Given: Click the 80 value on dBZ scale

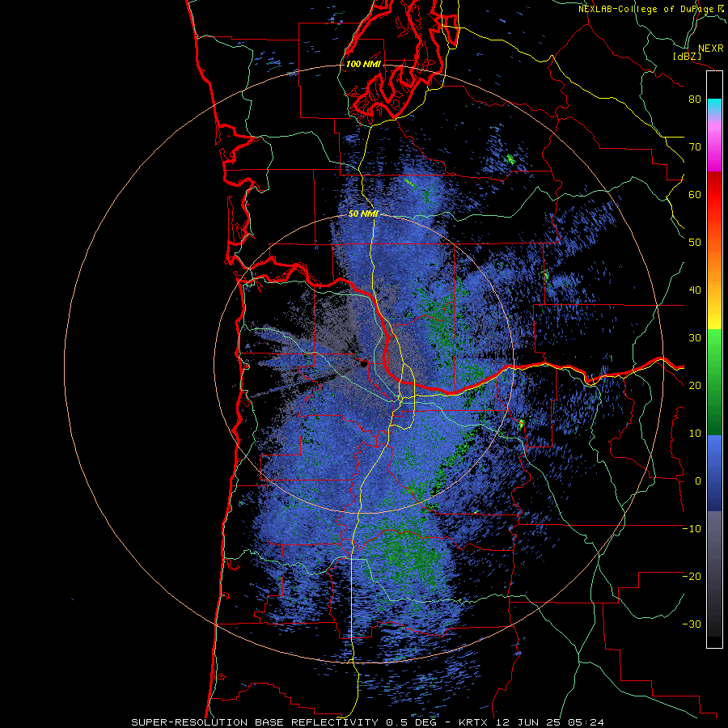Looking at the screenshot, I should pyautogui.click(x=695, y=99).
